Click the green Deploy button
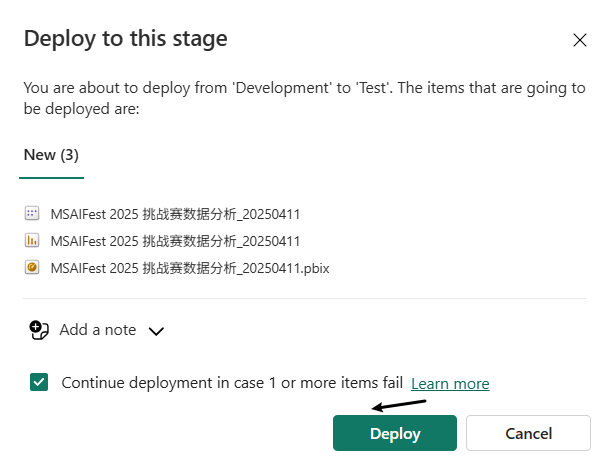Viewport: 614px width, 465px height. [395, 433]
